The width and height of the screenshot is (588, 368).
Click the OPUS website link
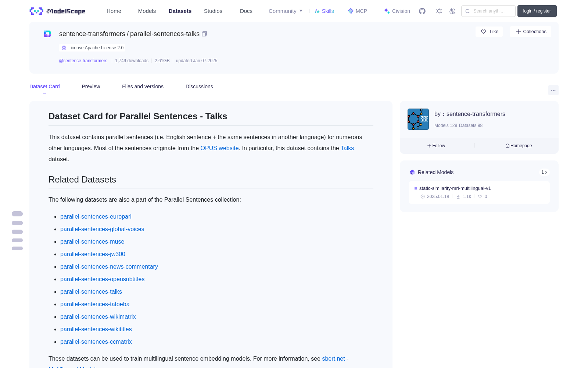[219, 148]
